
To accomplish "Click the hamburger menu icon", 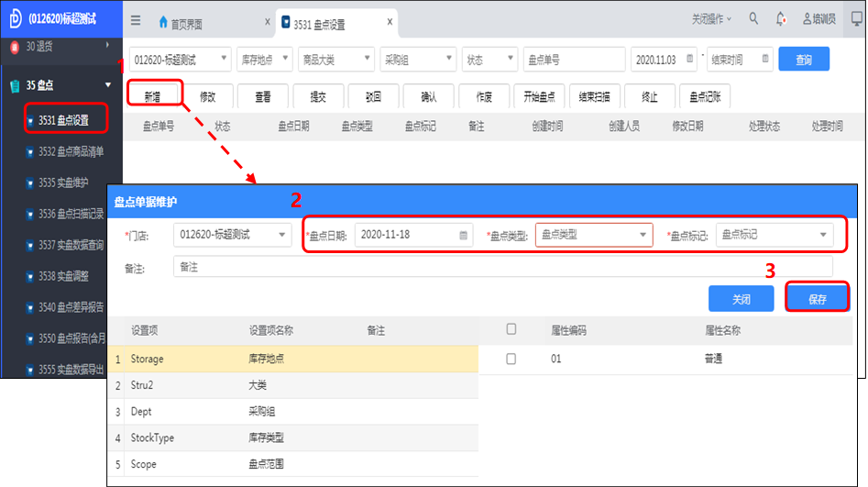I will [136, 20].
